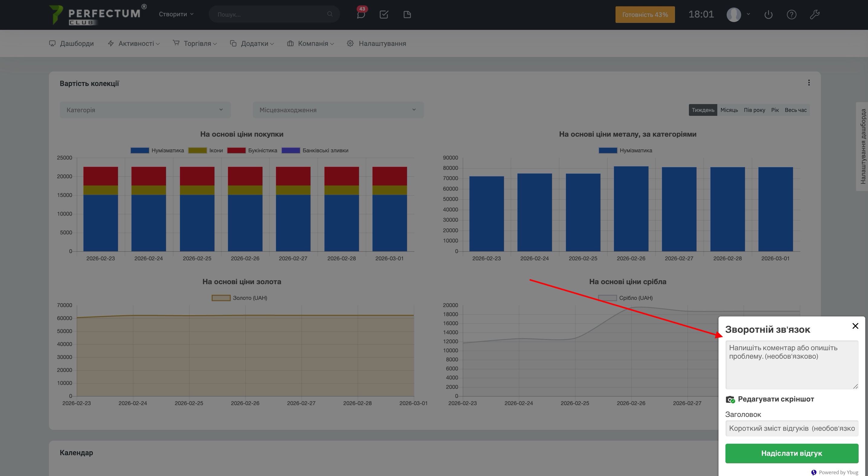This screenshot has width=868, height=476.
Task: Toggle the Букіністика red legend swatch
Action: [236, 151]
